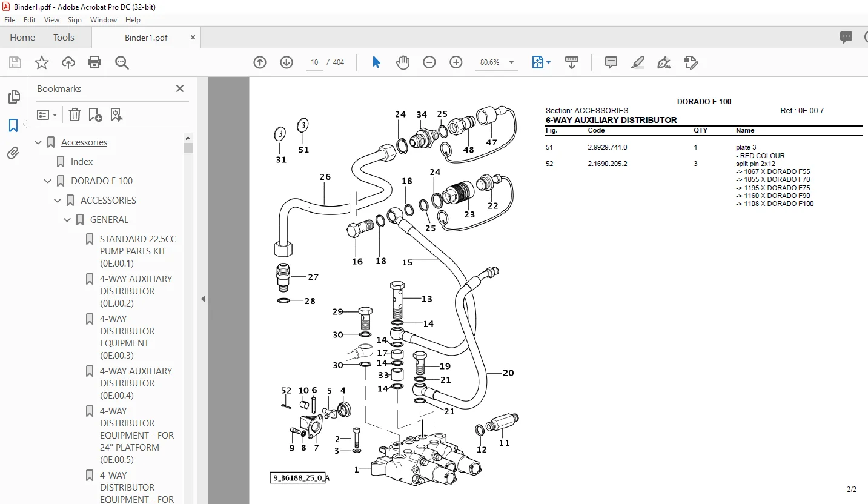
Task: Add current file to starred favorites
Action: (x=42, y=62)
